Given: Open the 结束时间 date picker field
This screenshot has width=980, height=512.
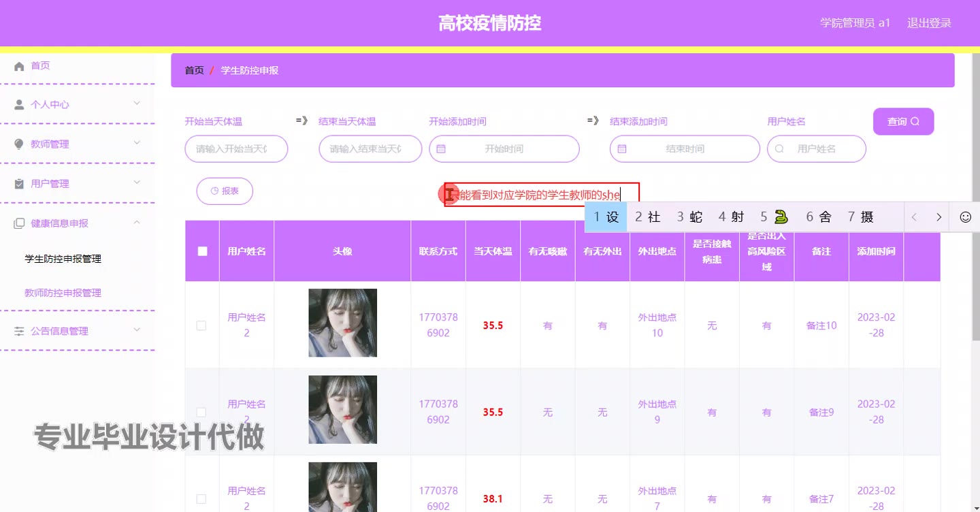Looking at the screenshot, I should point(685,148).
